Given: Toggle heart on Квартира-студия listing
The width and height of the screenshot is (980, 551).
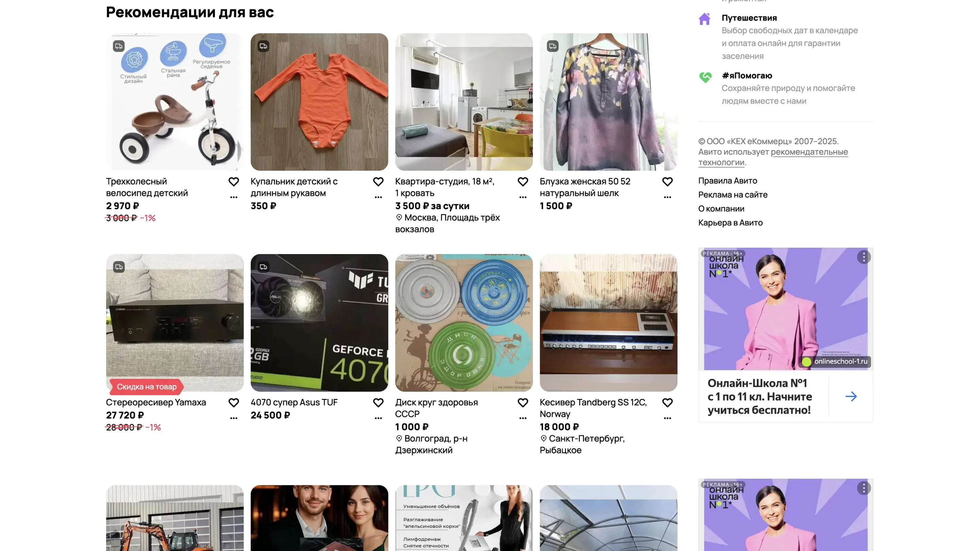Looking at the screenshot, I should (523, 182).
